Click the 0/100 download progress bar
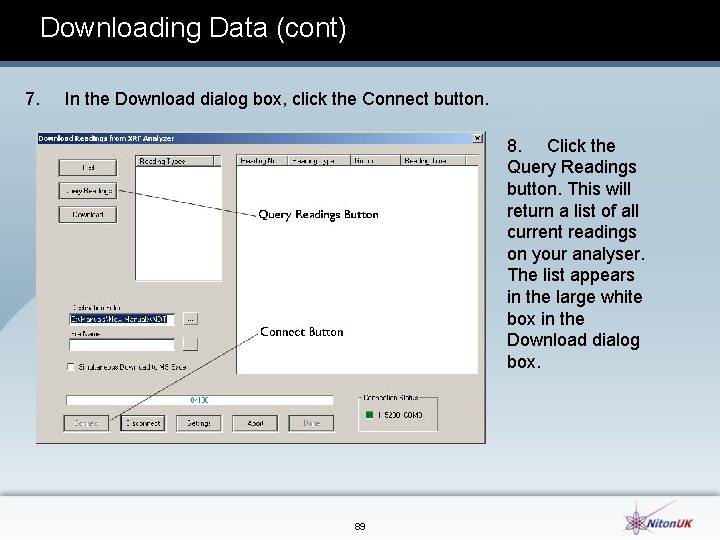720x540 pixels. tap(200, 400)
